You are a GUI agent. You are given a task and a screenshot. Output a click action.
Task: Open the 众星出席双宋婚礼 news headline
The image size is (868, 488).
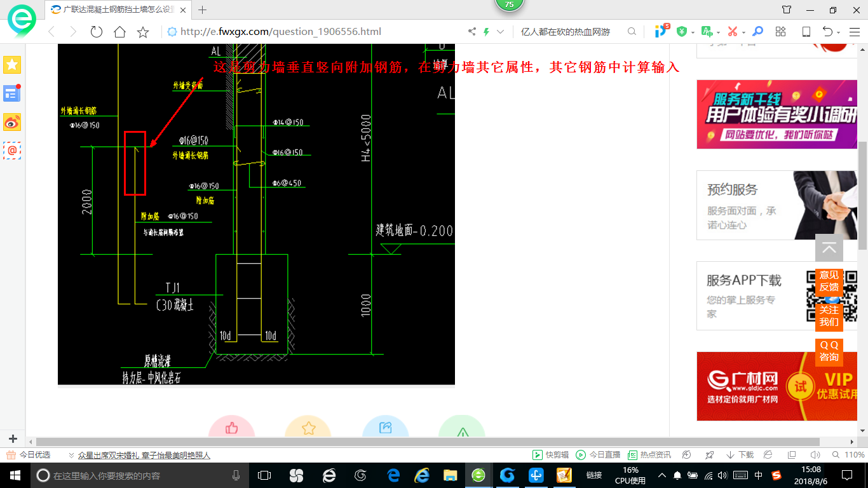point(144,455)
